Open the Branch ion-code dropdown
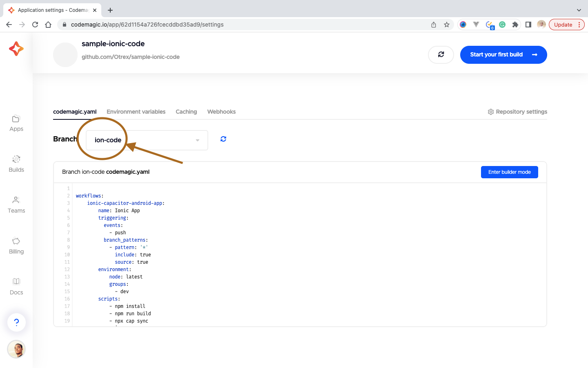The width and height of the screenshot is (588, 368). 147,140
